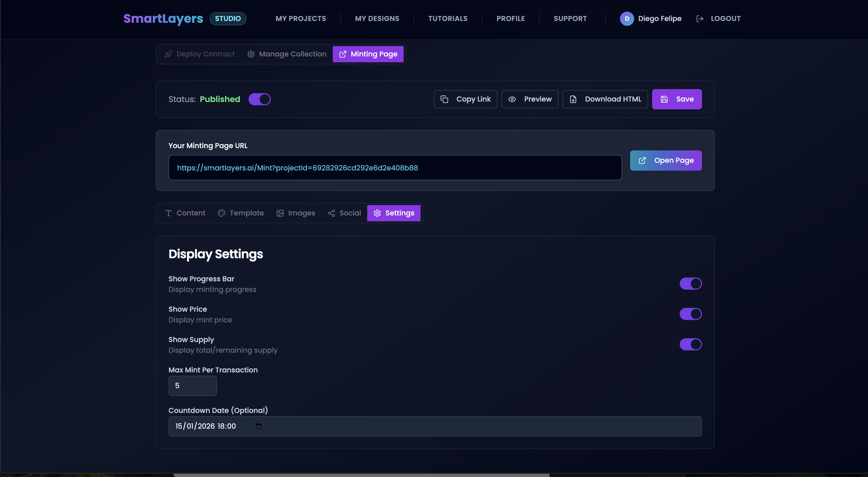The height and width of the screenshot is (477, 868).
Task: Switch to the Template tab
Action: pos(241,213)
